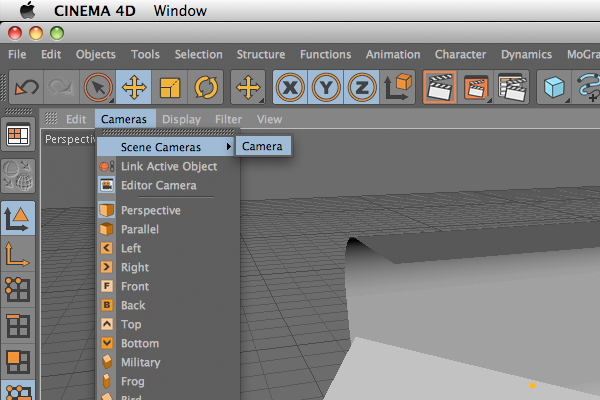Open the Objects menu
This screenshot has width=600, height=400.
(96, 54)
